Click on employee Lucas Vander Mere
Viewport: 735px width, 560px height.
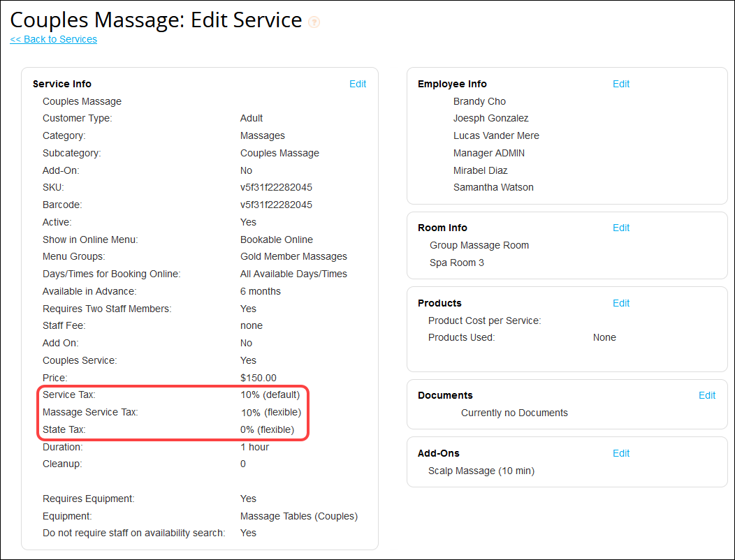pos(496,135)
